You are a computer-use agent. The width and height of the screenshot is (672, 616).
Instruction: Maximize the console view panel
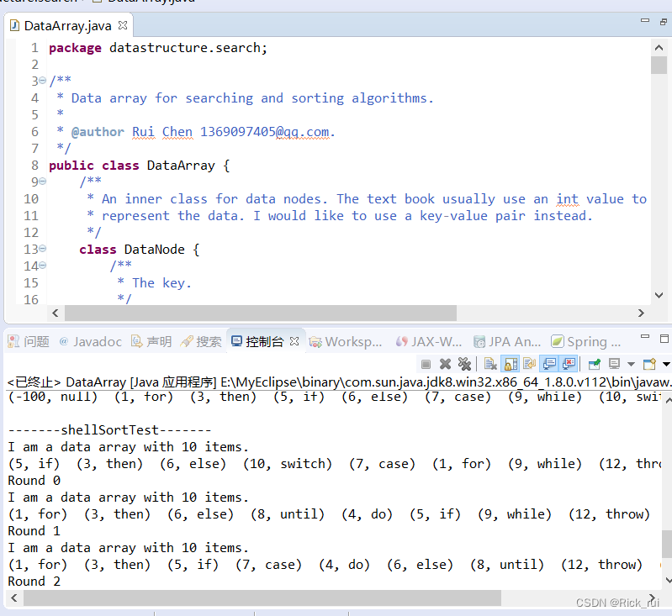[x=664, y=339]
